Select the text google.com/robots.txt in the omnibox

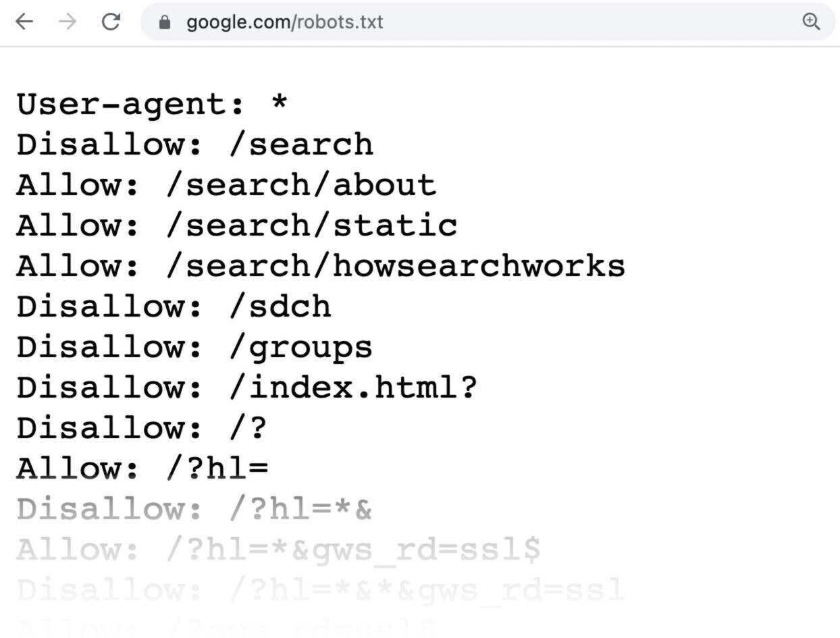(x=286, y=22)
